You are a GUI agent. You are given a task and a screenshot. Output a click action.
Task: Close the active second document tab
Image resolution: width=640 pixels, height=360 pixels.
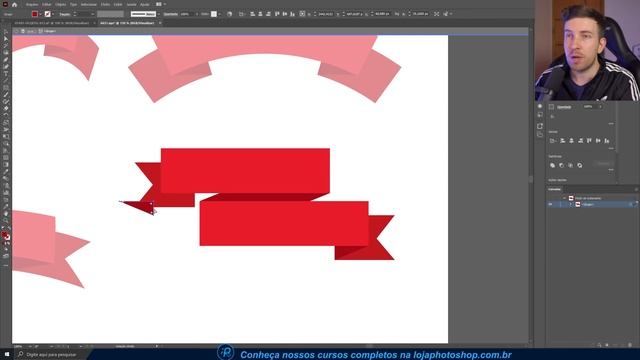tap(160, 23)
